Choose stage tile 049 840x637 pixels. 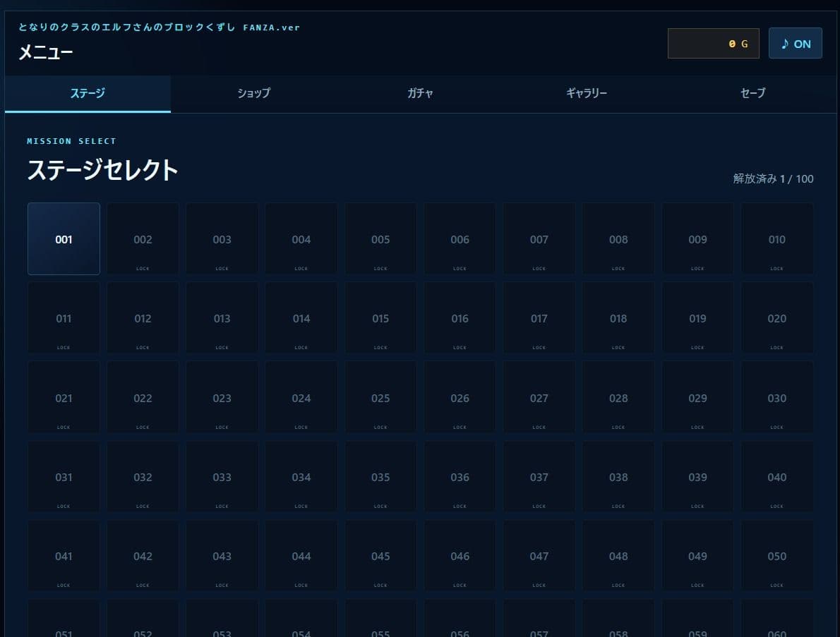point(698,556)
